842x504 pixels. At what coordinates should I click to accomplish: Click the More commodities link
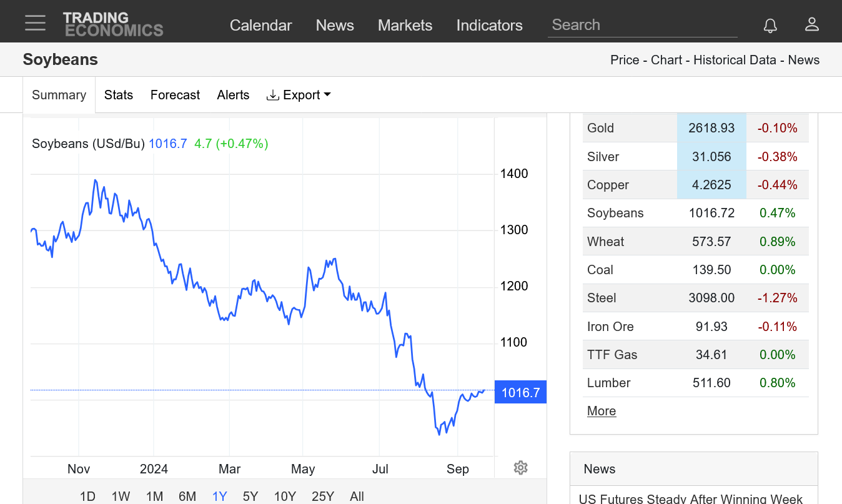point(601,411)
